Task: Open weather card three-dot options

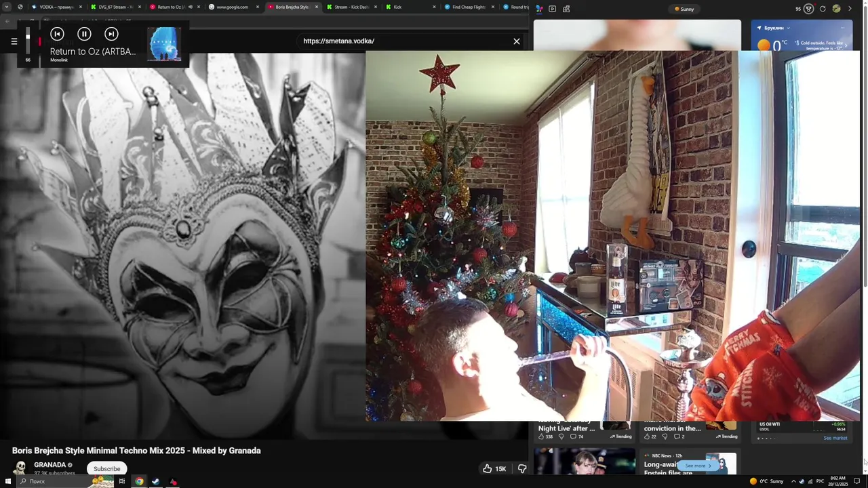Action: click(x=843, y=28)
